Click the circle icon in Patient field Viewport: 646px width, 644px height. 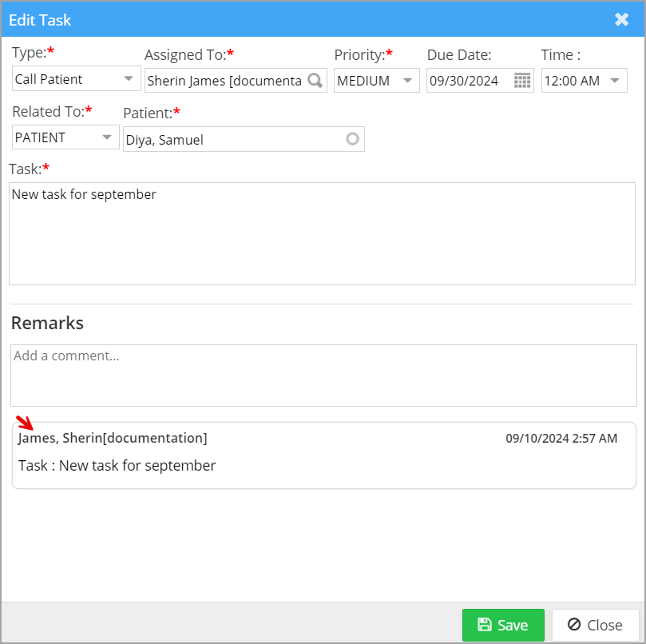(352, 139)
